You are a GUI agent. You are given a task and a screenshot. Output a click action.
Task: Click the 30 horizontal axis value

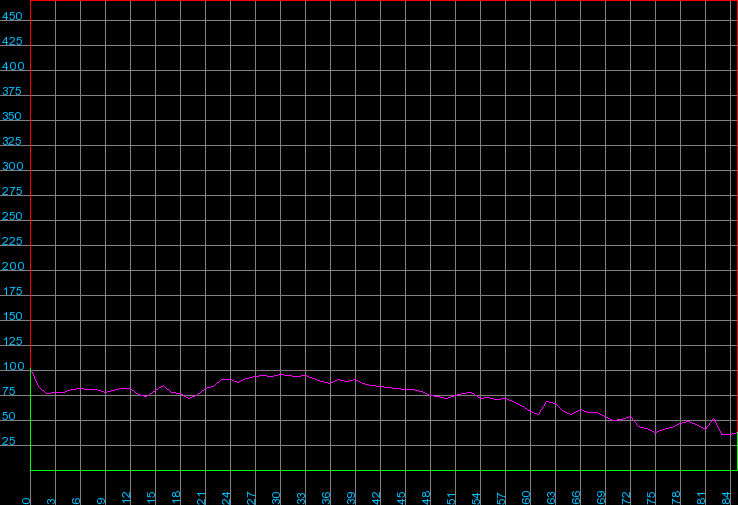click(x=276, y=498)
